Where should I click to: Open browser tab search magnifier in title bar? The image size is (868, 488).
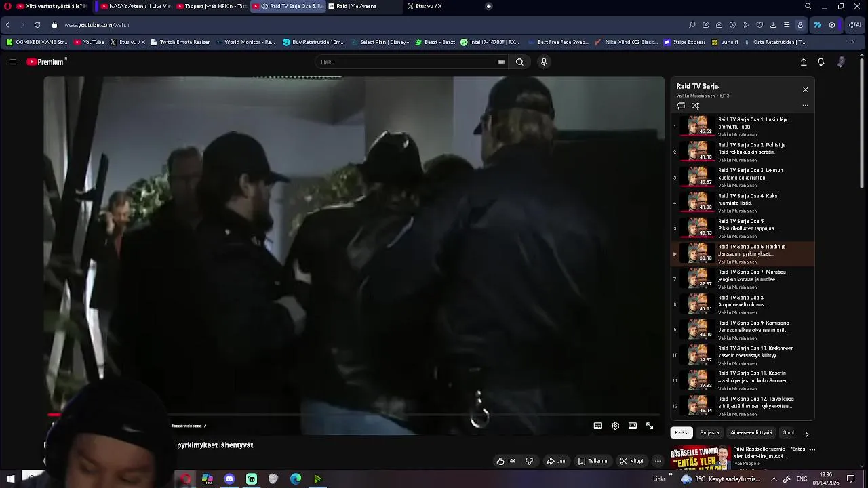coord(808,6)
